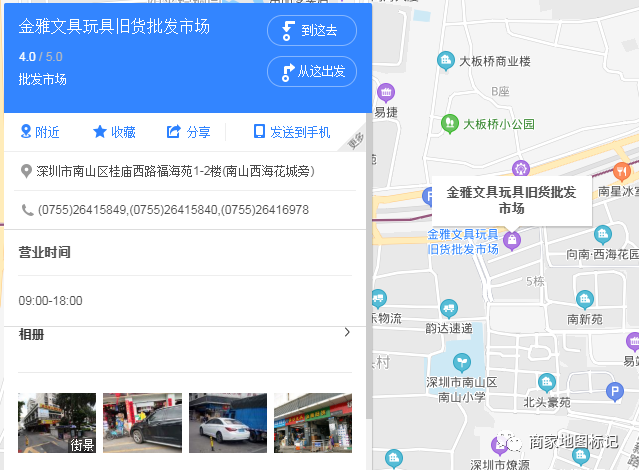Open the fourth storefront photo
The width and height of the screenshot is (639, 470).
point(313,423)
